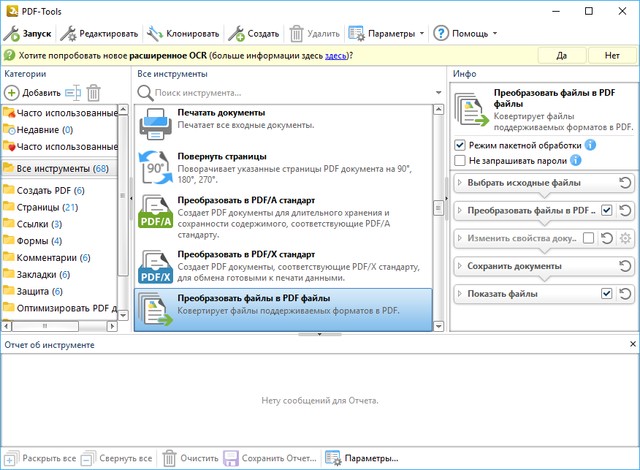This screenshot has width=640, height=470.
Task: Click the Поиск инструмента search field
Action: click(290, 92)
